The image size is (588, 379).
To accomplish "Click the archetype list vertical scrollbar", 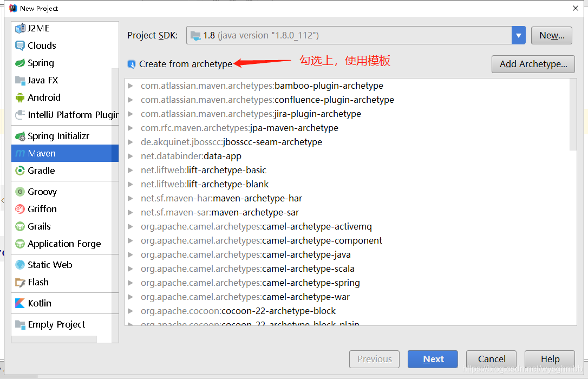I will pyautogui.click(x=573, y=114).
